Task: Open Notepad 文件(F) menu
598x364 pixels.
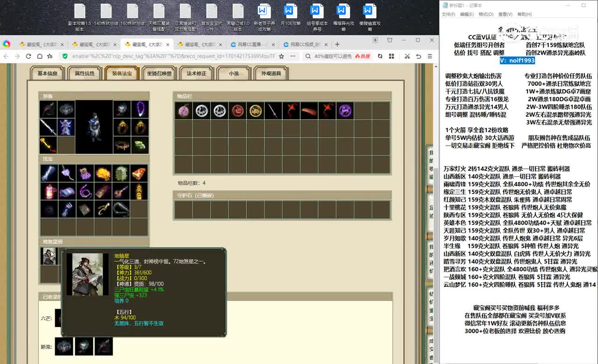Action: (x=448, y=14)
